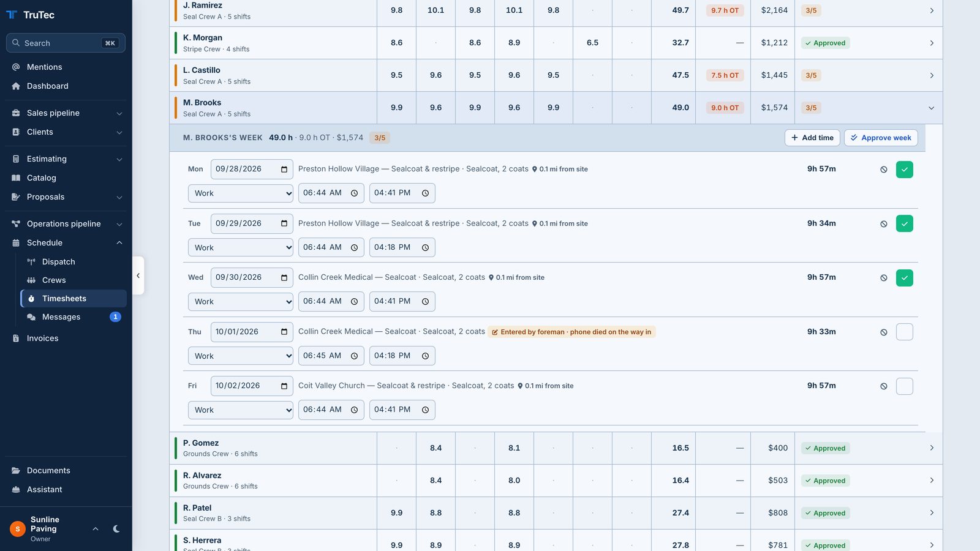Screen dimensions: 980x551
Task: Go to Messages in the sidebar
Action: (x=73, y=317)
